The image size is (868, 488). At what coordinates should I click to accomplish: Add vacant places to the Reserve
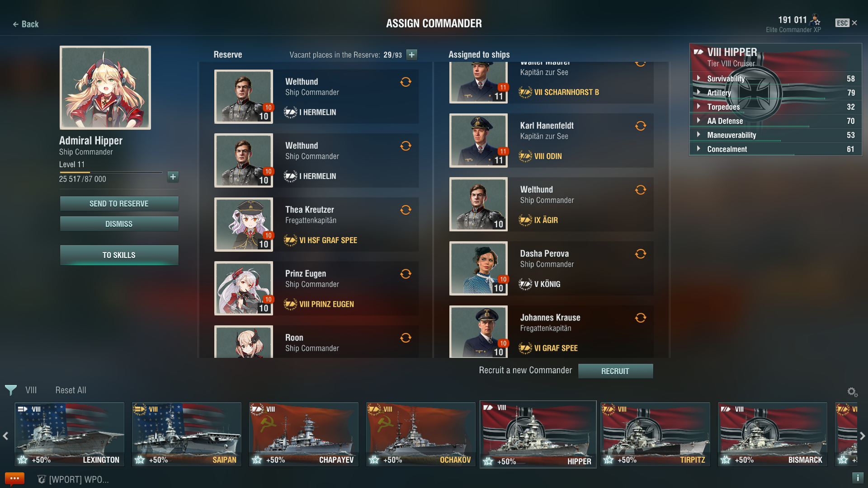411,55
